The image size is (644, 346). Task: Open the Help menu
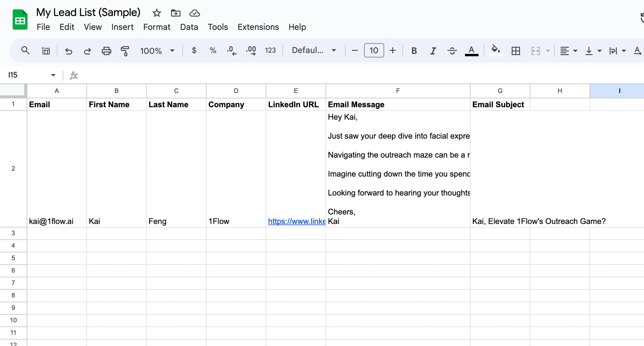pos(297,27)
